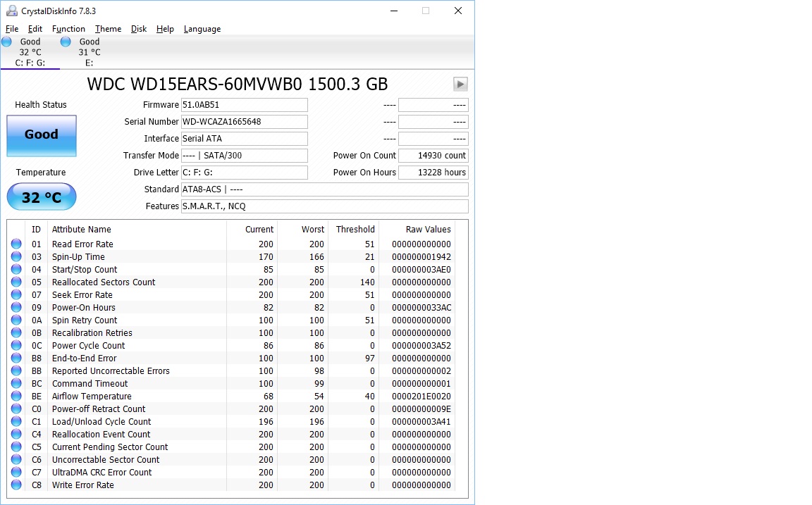Click the UltraDMA CRC Error Count status icon

coord(17,472)
